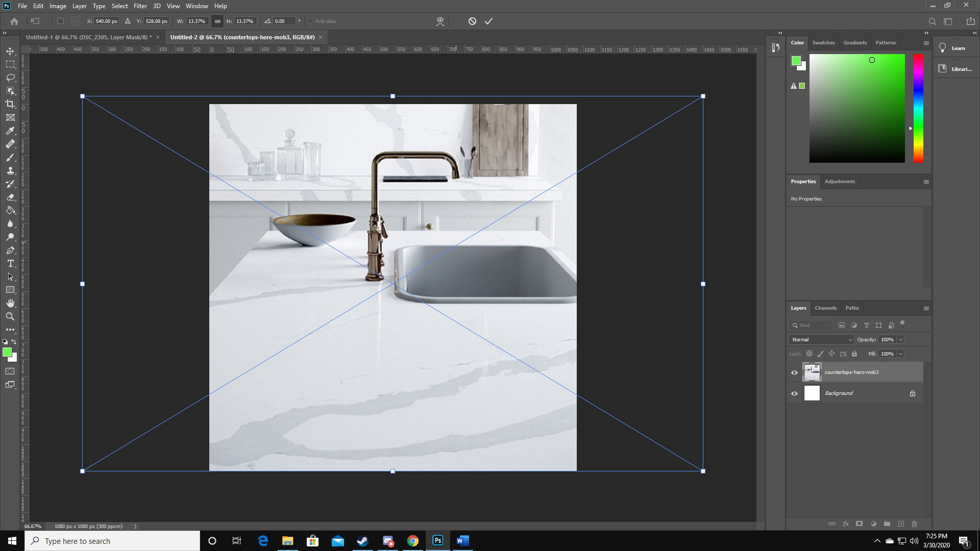
Task: Select the Move tool
Action: pyautogui.click(x=10, y=51)
